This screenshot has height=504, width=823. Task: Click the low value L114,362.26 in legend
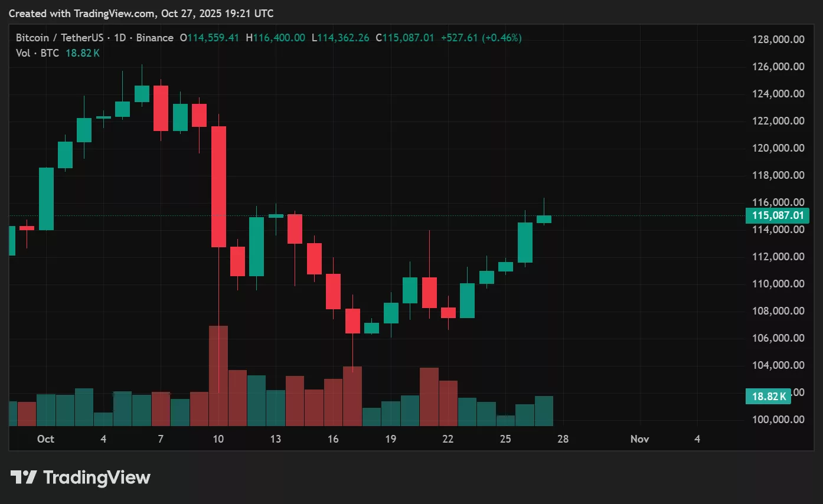340,37
